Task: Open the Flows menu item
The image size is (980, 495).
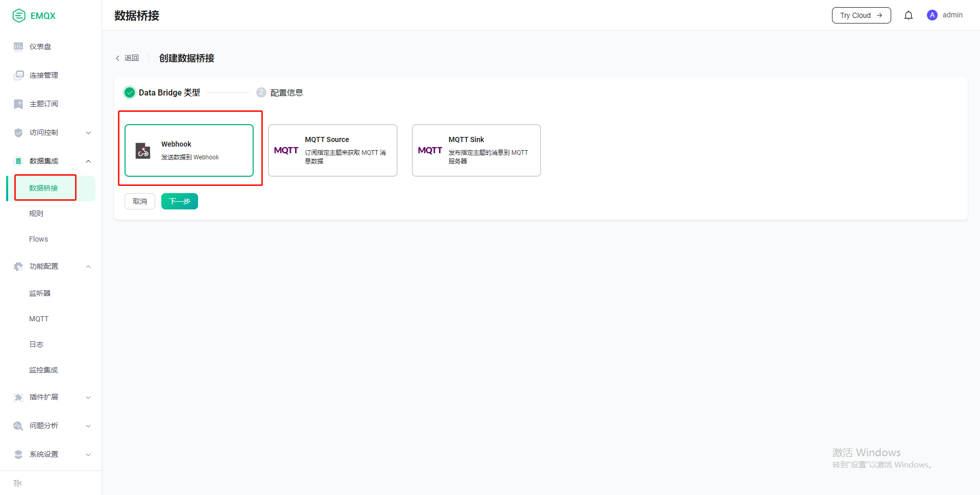Action: tap(38, 239)
